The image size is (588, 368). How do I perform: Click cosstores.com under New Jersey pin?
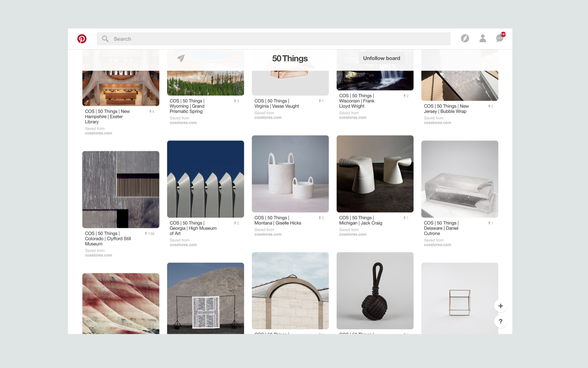(x=437, y=123)
